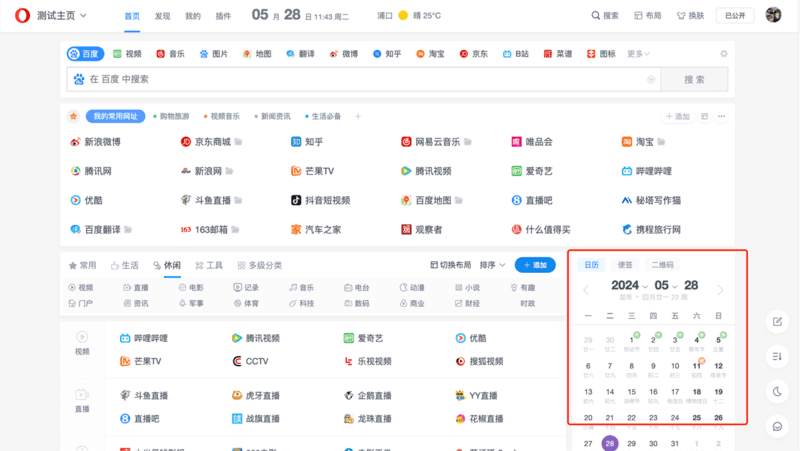Focus the 在百度中搜索 input field
This screenshot has width=800, height=451.
(x=364, y=79)
